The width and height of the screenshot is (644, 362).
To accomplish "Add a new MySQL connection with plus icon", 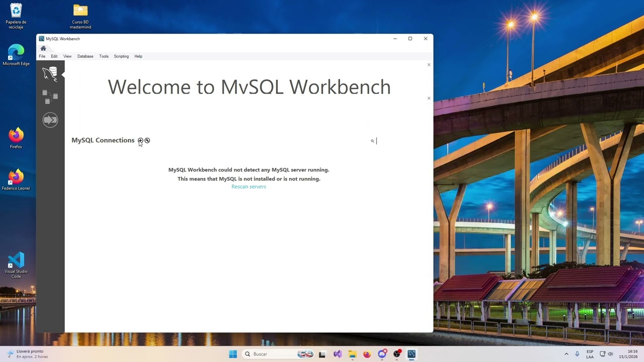I will click(140, 140).
